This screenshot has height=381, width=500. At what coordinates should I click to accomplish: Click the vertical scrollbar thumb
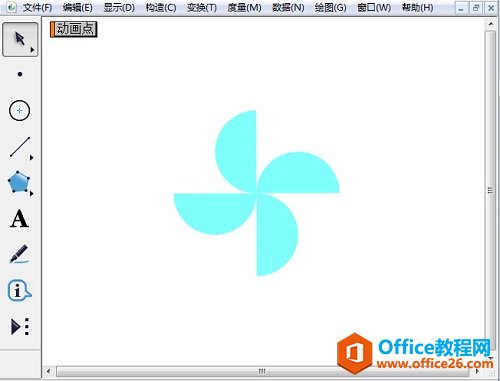pyautogui.click(x=490, y=190)
